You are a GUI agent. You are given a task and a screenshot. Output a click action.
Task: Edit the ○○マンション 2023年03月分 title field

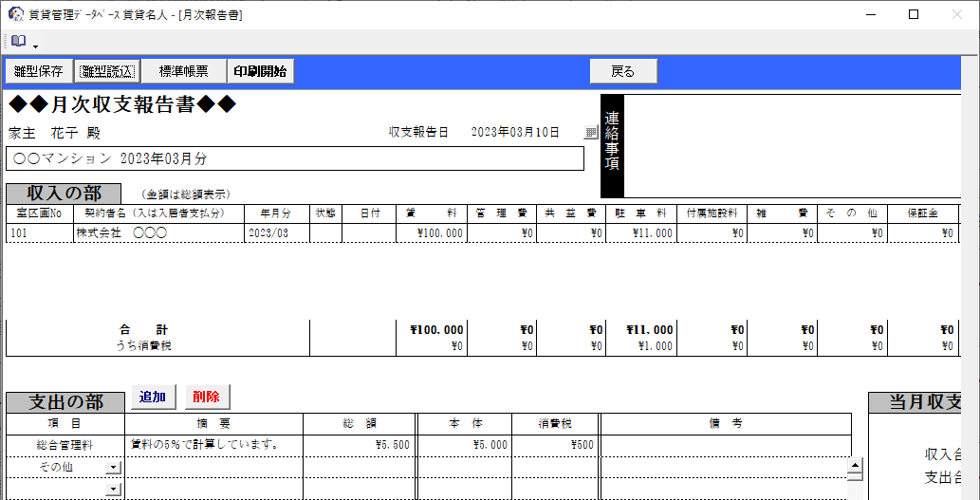[x=294, y=158]
